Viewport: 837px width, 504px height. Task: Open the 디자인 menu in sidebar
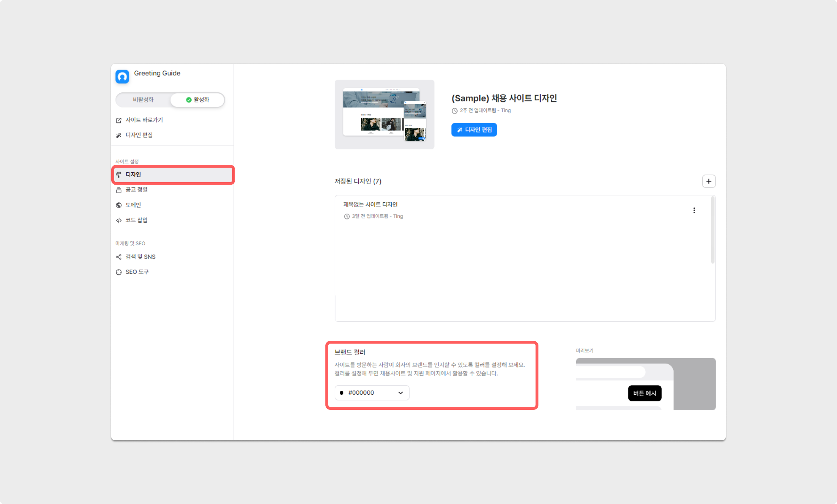pyautogui.click(x=173, y=175)
